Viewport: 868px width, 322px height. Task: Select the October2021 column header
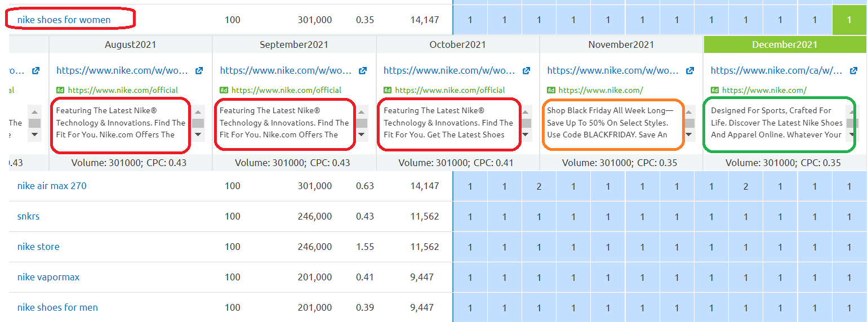point(458,44)
